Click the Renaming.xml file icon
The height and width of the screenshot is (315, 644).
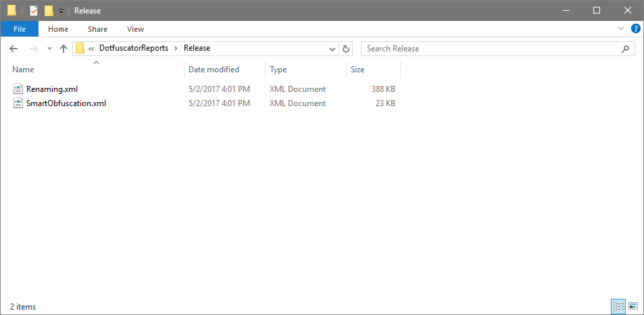pos(18,89)
